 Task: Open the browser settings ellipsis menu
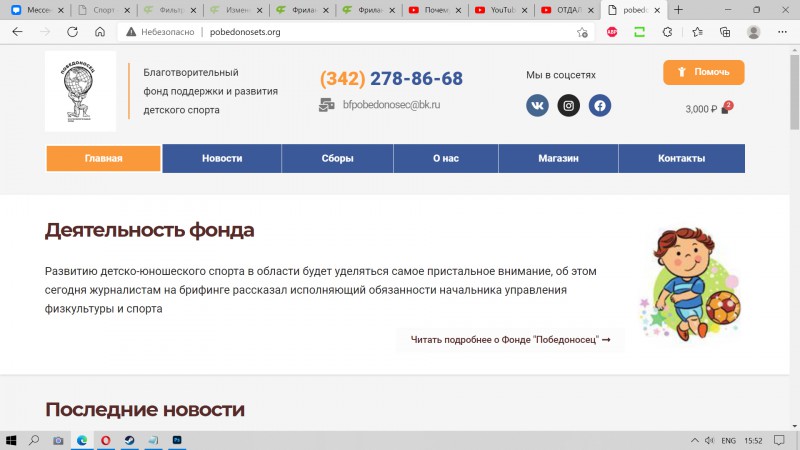(782, 32)
